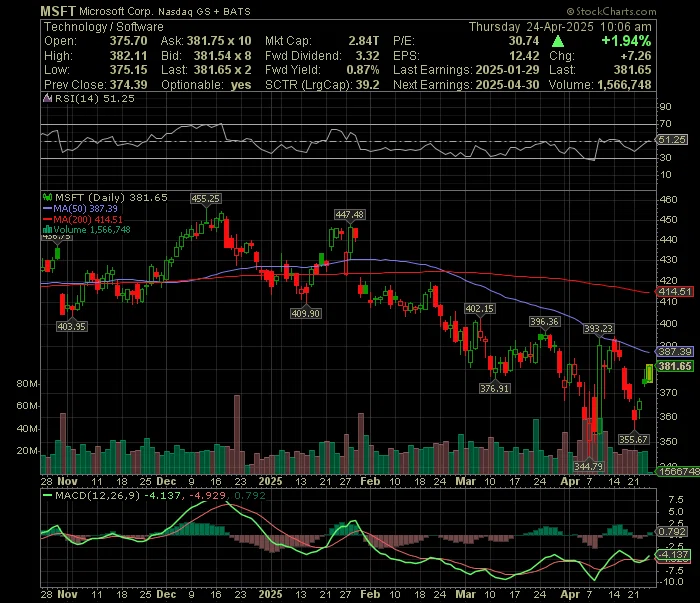The image size is (700, 603).
Task: Click the Fwd Dividend value 3.32
Action: pos(367,56)
